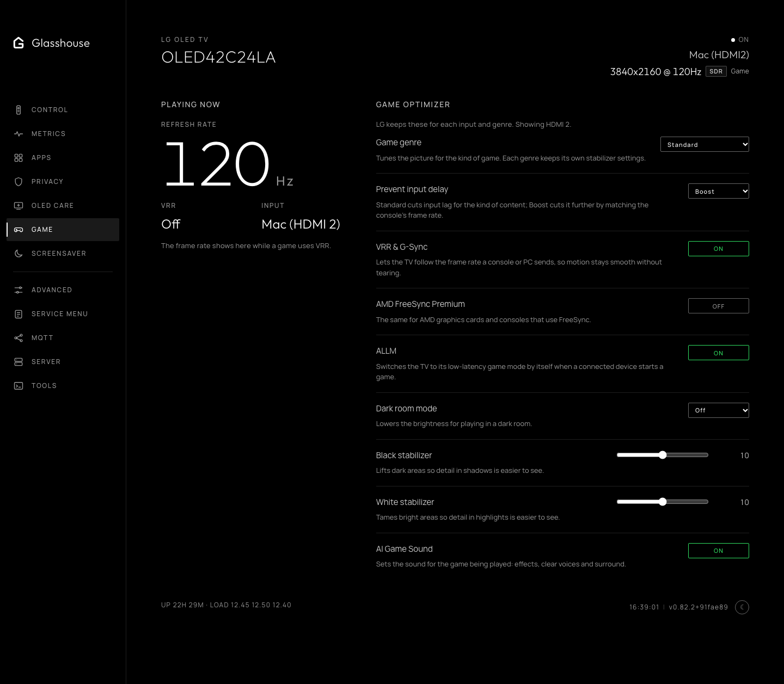Go to the Metrics section

pos(63,134)
